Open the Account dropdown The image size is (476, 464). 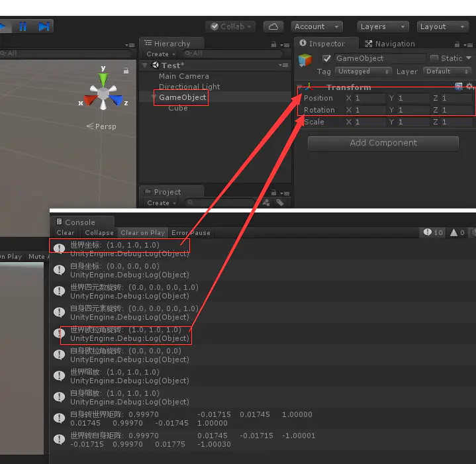click(316, 26)
